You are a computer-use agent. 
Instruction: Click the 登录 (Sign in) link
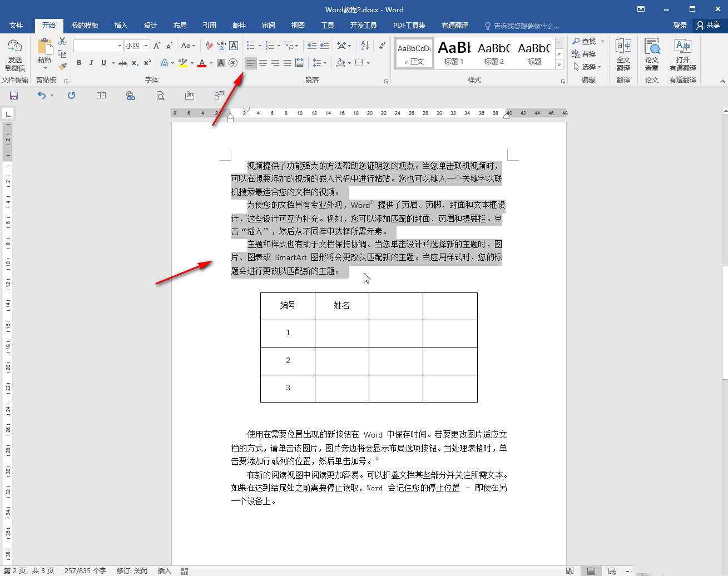click(x=680, y=26)
